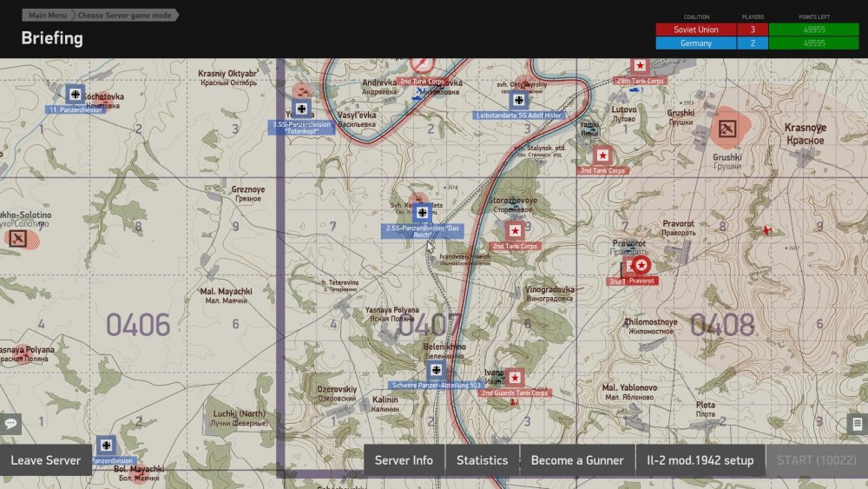The height and width of the screenshot is (489, 868).
Task: Click the 2nd Tank Corps label near Andreevka
Action: [422, 82]
